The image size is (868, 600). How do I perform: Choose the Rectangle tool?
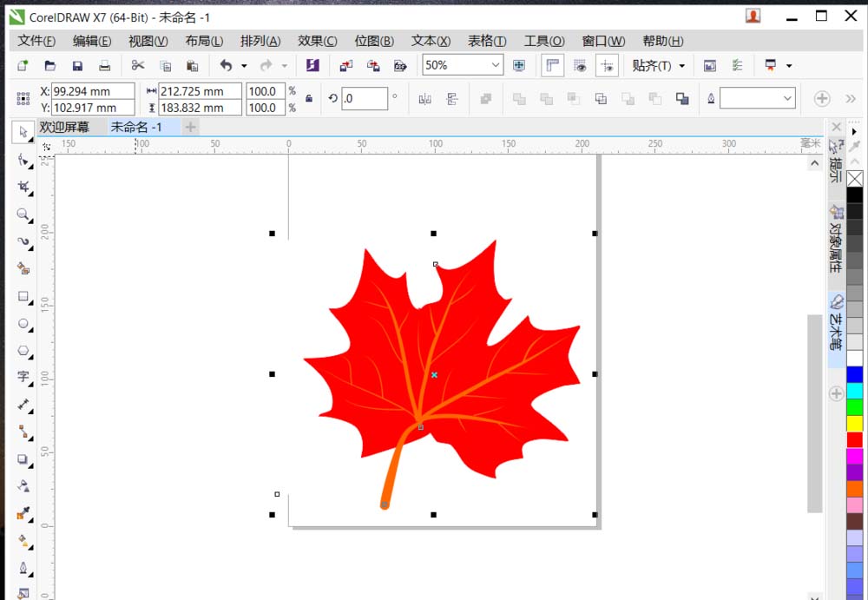pos(23,296)
